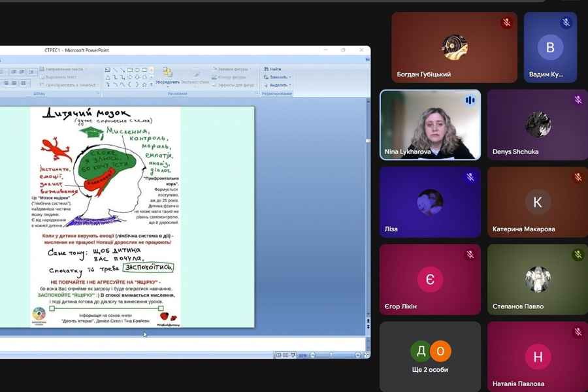Click muted mic icon on Катерина Макарова tile

[578, 177]
